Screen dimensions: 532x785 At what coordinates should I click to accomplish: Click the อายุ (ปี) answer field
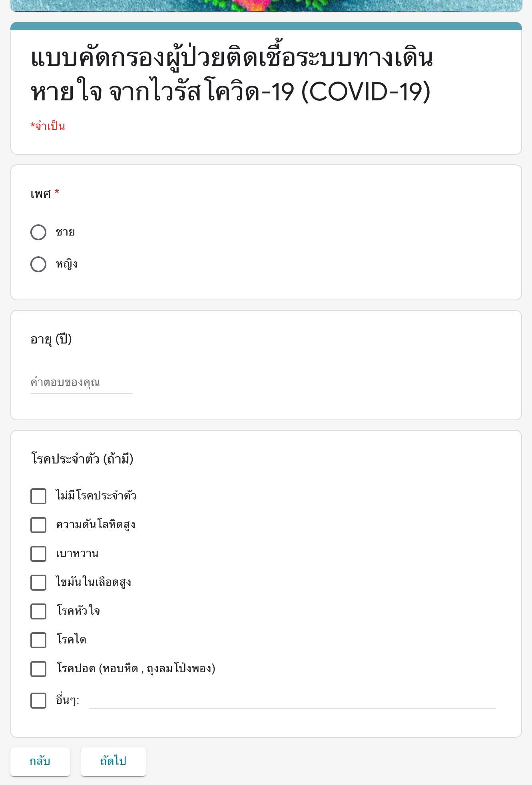82,383
